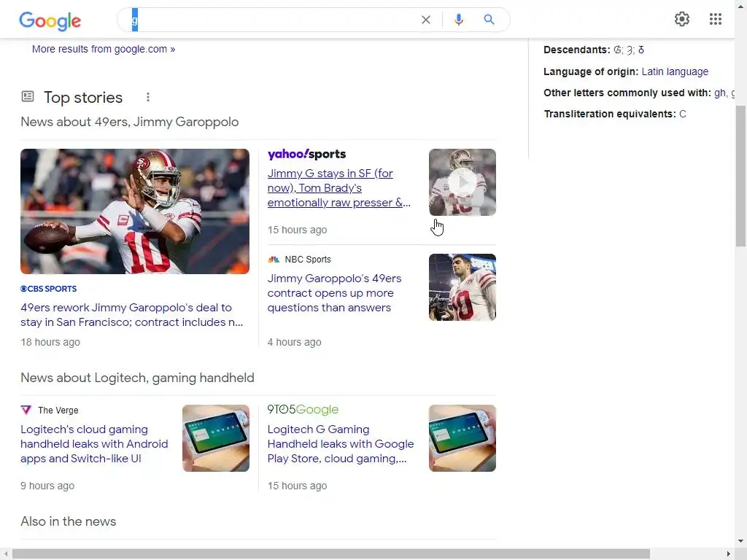The image size is (747, 560).
Task: Click the Yahoo Sports logo
Action: pos(307,154)
